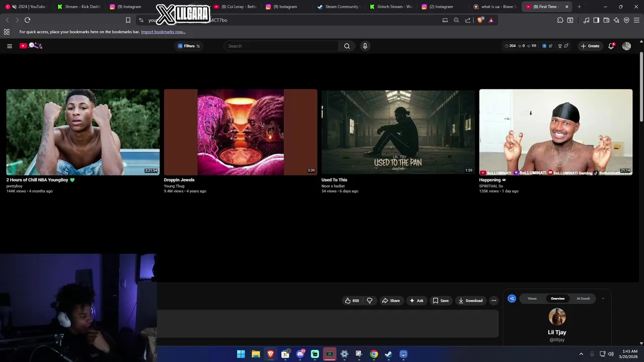The height and width of the screenshot is (362, 644).
Task: Click the search magnifier button
Action: pos(347,46)
